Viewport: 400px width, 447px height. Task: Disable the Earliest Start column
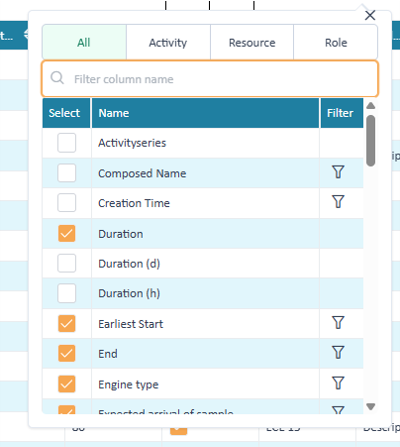click(66, 324)
